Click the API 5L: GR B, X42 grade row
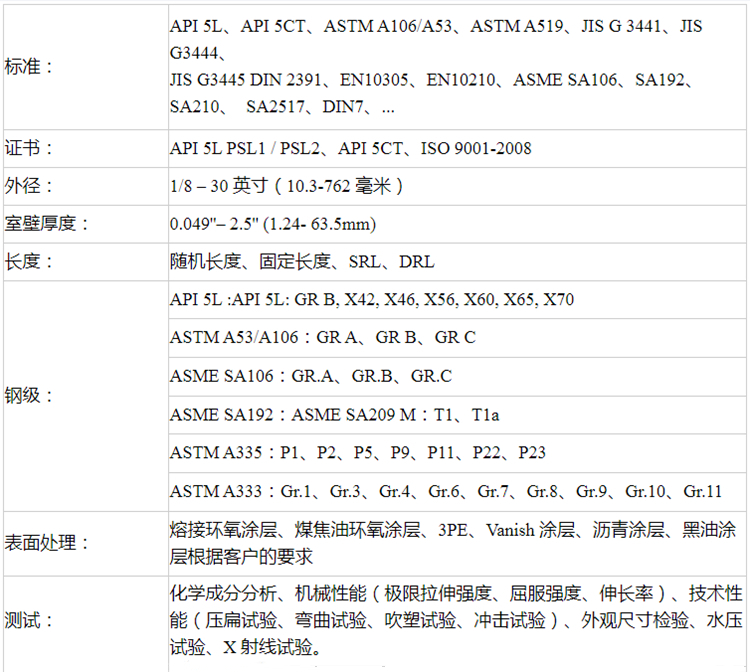Image resolution: width=750 pixels, height=672 pixels. point(372,300)
